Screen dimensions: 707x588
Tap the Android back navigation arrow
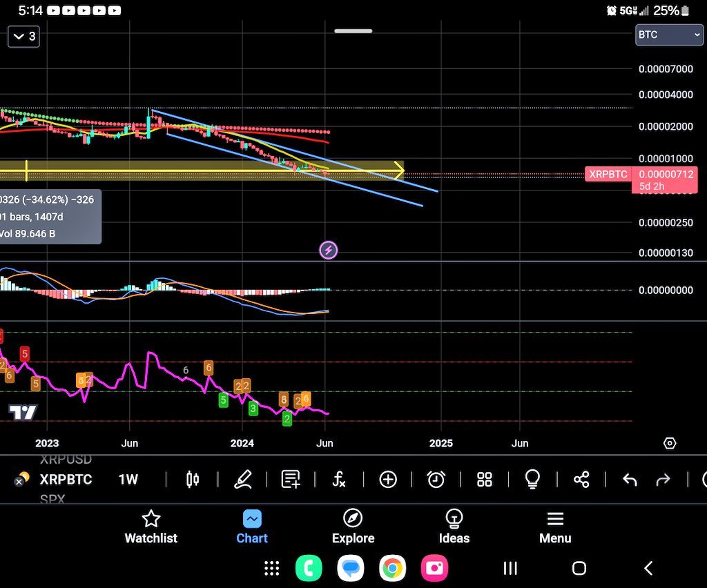click(648, 568)
